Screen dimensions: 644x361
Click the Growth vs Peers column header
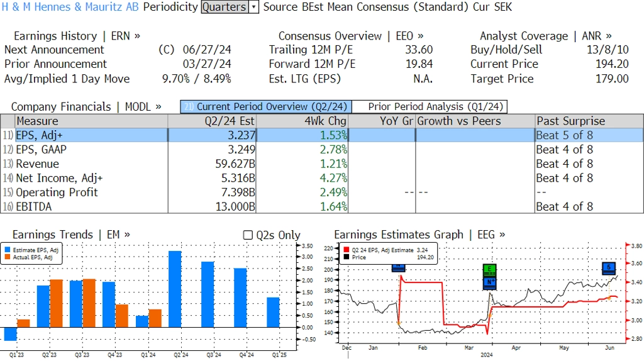475,121
